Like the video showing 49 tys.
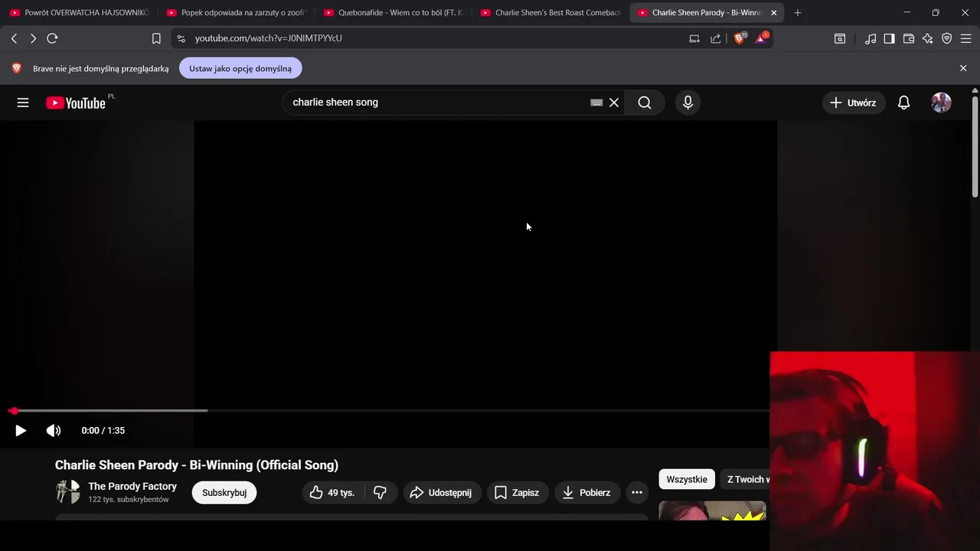980x551 pixels. (333, 493)
